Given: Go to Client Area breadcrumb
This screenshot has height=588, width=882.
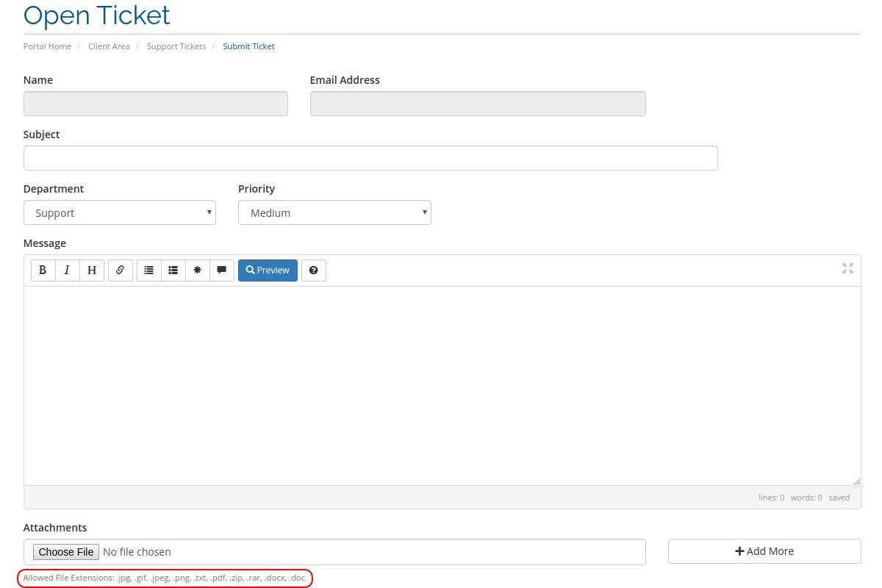Looking at the screenshot, I should 109,46.
